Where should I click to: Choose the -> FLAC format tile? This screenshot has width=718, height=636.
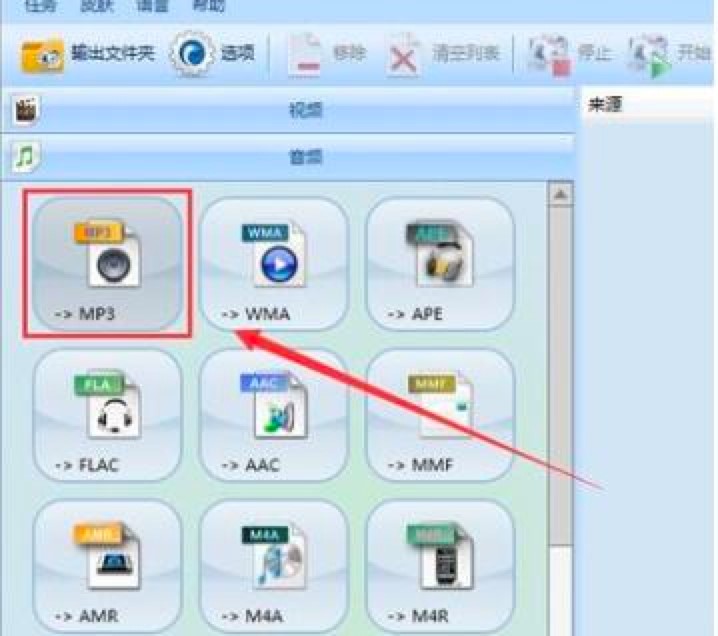[108, 415]
